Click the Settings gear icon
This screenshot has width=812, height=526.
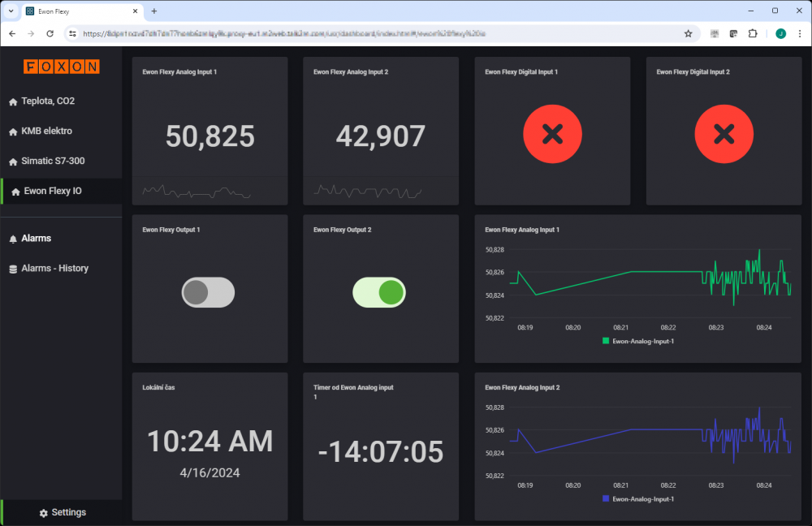pyautogui.click(x=44, y=513)
